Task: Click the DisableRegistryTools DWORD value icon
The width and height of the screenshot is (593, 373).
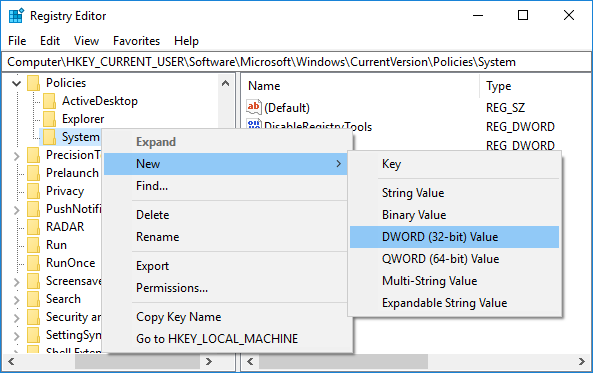Action: [254, 124]
